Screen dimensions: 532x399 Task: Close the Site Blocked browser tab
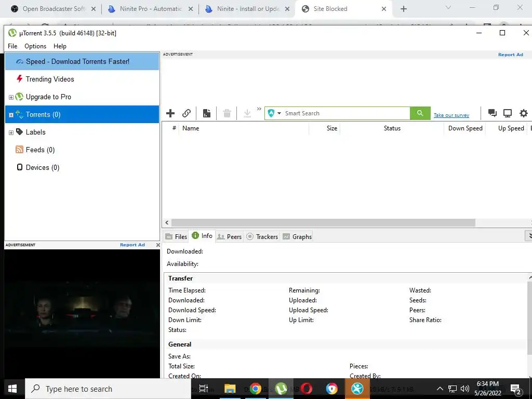tap(384, 9)
